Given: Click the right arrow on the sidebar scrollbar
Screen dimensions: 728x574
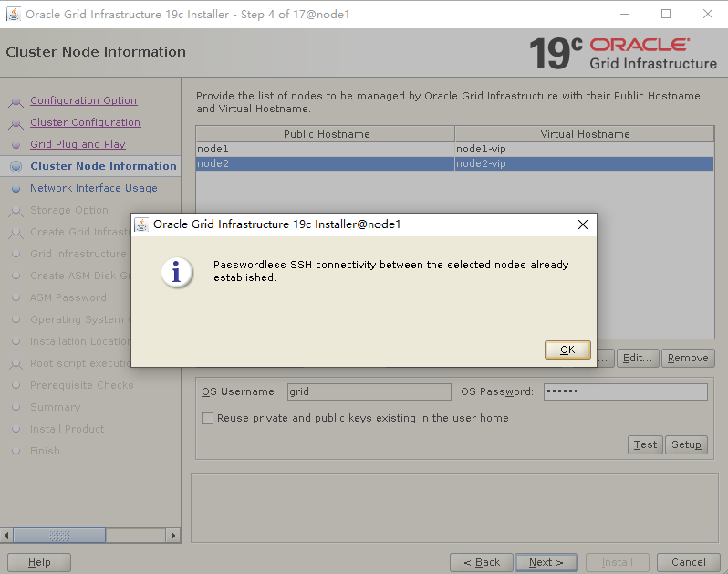Looking at the screenshot, I should [x=173, y=536].
